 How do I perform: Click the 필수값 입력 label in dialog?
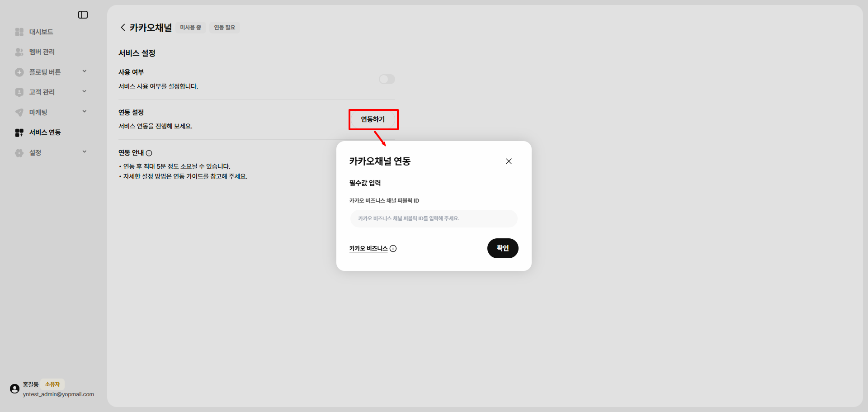365,183
